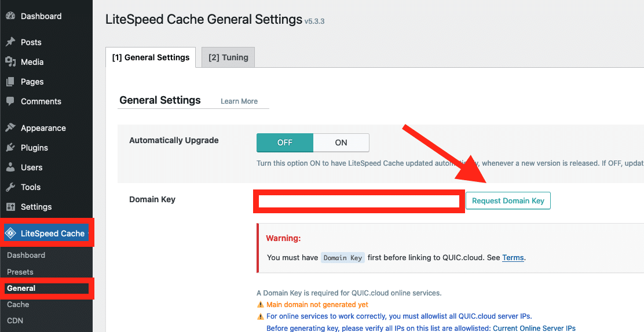Click the Comments speech bubble icon
Viewport: 644px width, 332px height.
pos(10,101)
